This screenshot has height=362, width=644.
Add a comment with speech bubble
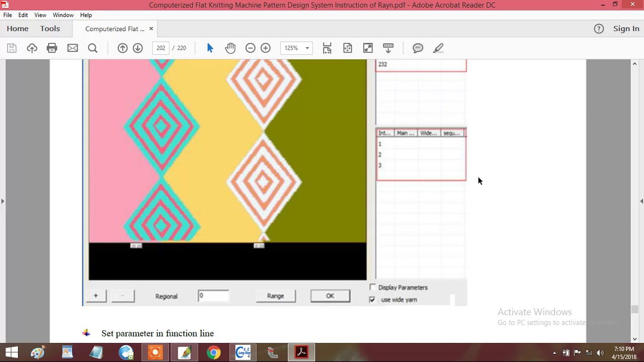pyautogui.click(x=418, y=48)
